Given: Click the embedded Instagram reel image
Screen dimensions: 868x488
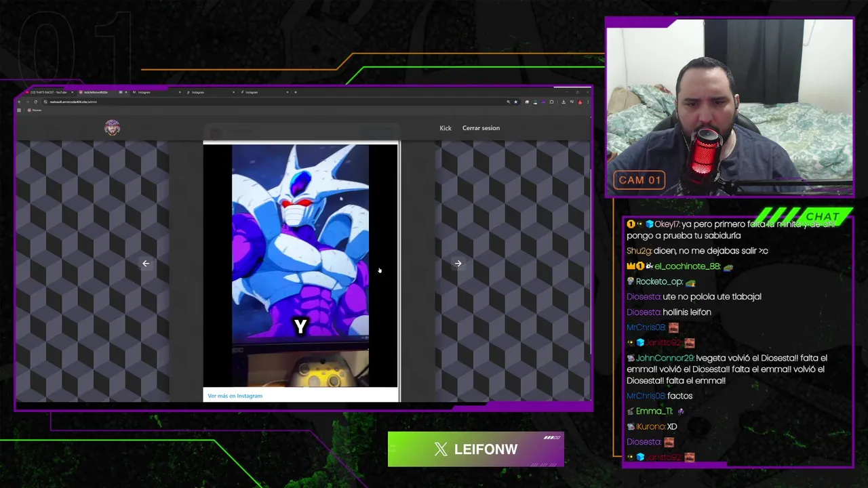Looking at the screenshot, I should click(x=300, y=265).
